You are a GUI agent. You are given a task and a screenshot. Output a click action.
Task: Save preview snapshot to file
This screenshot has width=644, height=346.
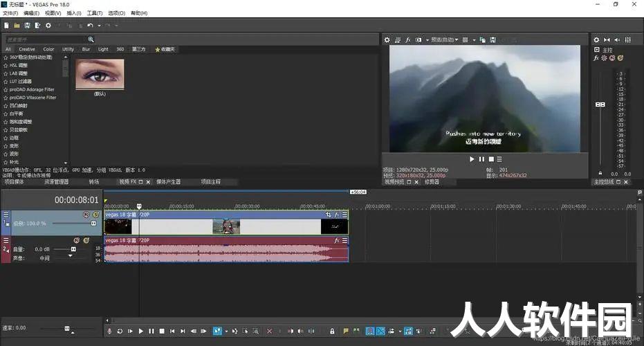tap(493, 40)
